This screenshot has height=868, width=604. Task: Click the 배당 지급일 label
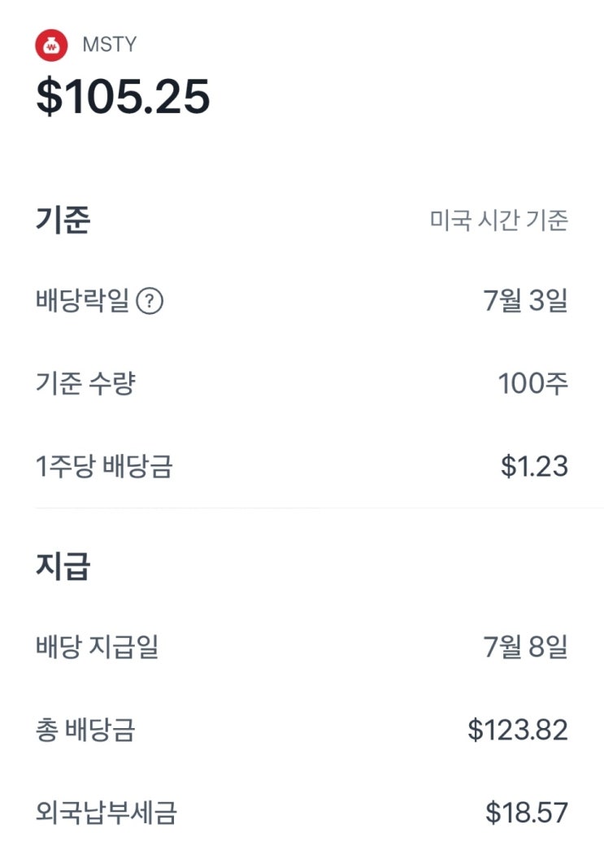98,648
